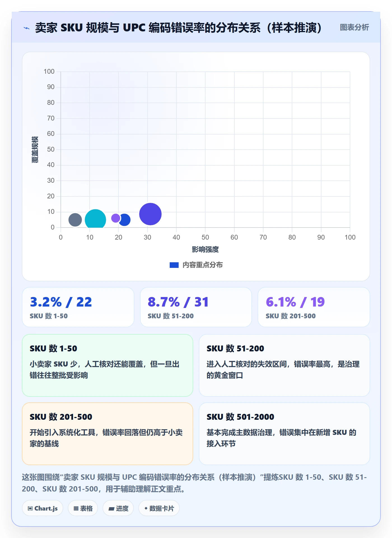Viewport: 392px width, 538px height.
Task: Open the 8.7% / 31 data card
Action: tap(196, 307)
